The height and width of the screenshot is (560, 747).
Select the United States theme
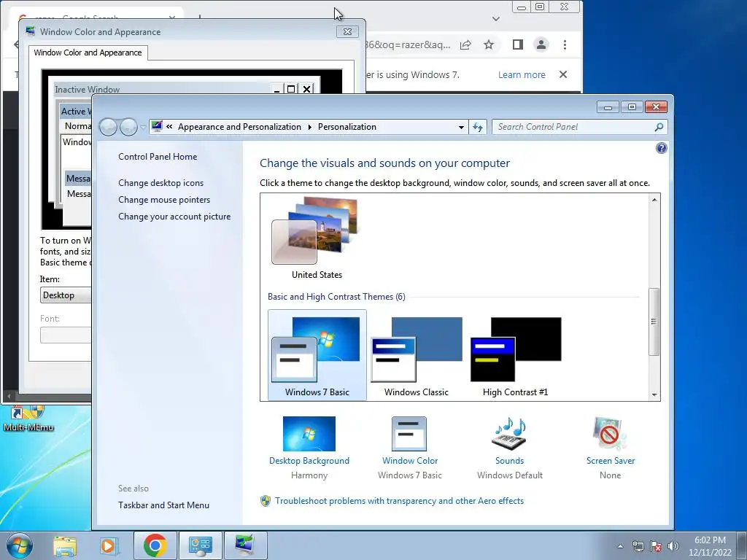click(317, 237)
